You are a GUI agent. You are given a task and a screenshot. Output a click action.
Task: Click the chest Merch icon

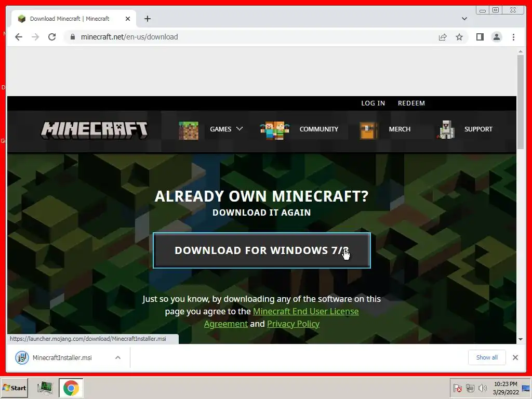pos(368,130)
